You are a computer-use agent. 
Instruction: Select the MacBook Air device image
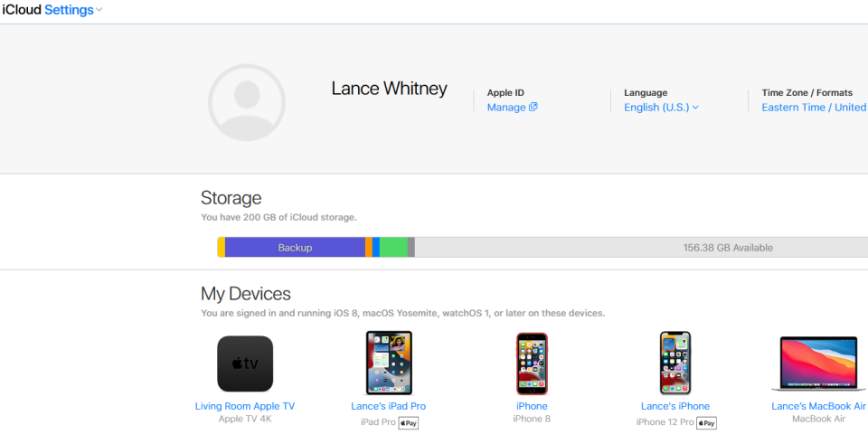point(819,364)
